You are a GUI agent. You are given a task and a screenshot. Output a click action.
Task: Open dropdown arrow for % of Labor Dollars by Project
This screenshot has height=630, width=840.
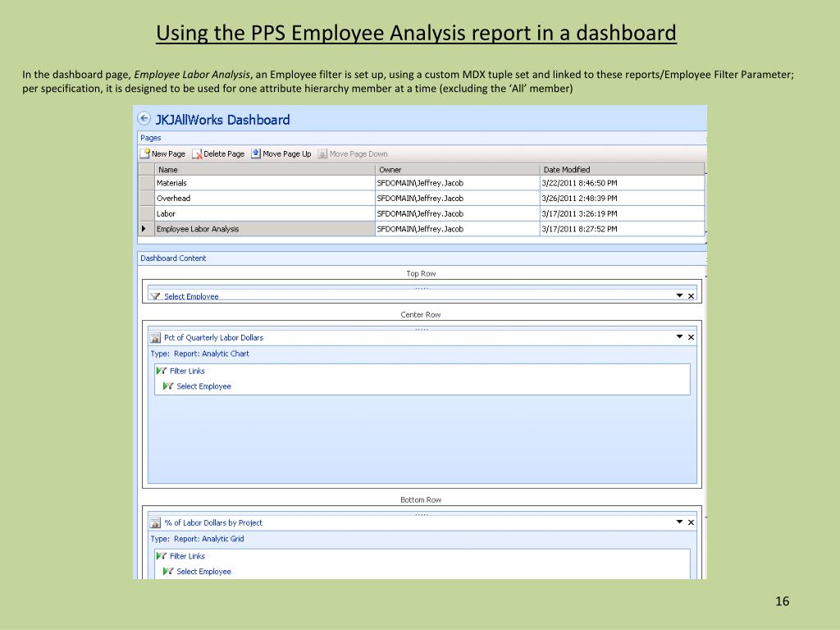pyautogui.click(x=679, y=522)
